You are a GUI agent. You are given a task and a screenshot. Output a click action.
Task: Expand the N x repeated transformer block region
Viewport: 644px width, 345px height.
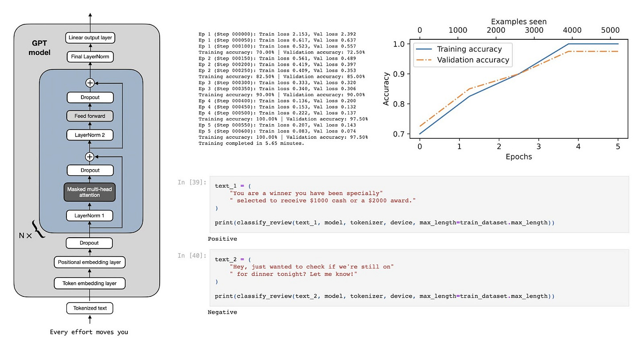pyautogui.click(x=27, y=235)
